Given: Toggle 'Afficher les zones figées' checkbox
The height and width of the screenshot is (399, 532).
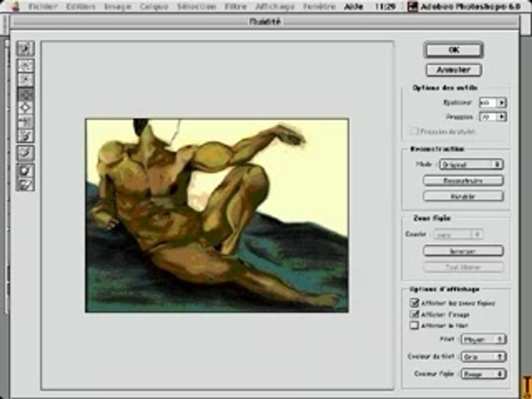Looking at the screenshot, I should 415,303.
